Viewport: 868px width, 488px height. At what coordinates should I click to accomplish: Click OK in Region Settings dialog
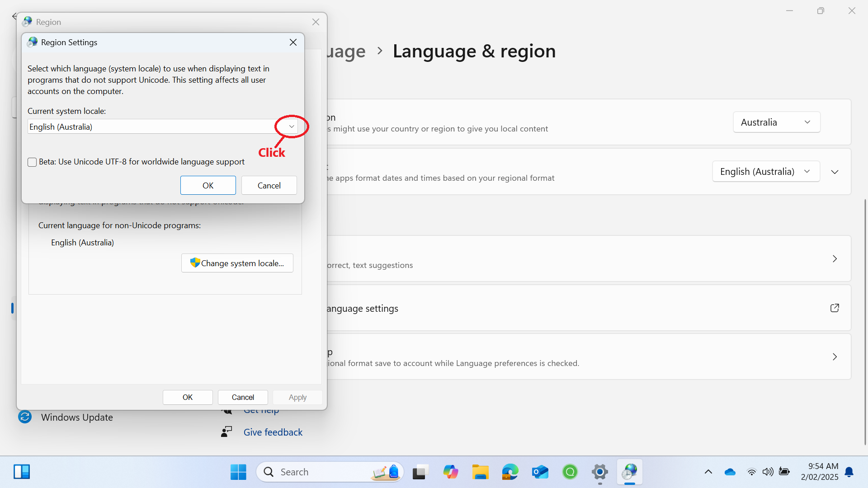[x=208, y=186]
